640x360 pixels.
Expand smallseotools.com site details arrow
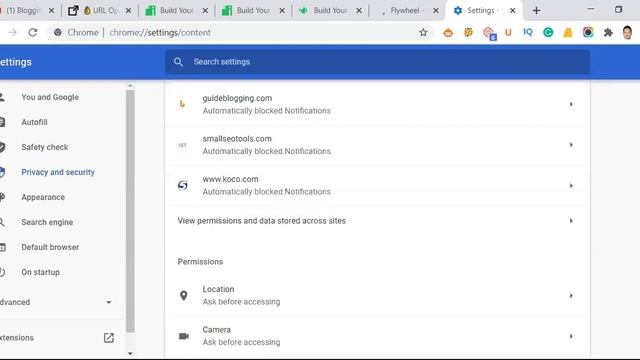pyautogui.click(x=571, y=145)
